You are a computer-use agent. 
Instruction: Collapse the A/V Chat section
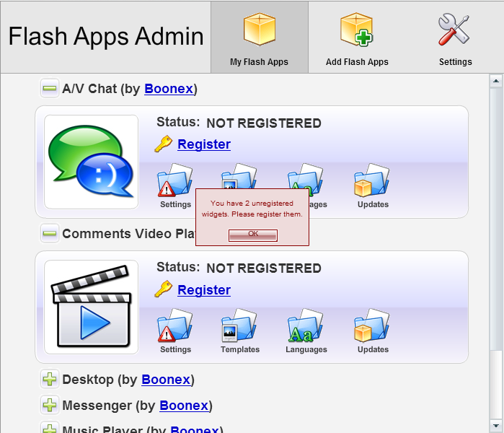tap(49, 89)
